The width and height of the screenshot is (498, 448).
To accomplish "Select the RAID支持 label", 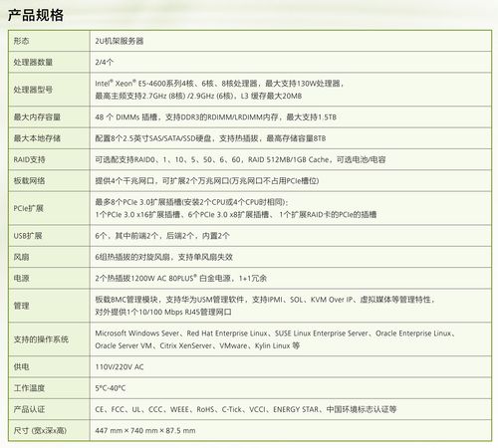I will tap(29, 159).
